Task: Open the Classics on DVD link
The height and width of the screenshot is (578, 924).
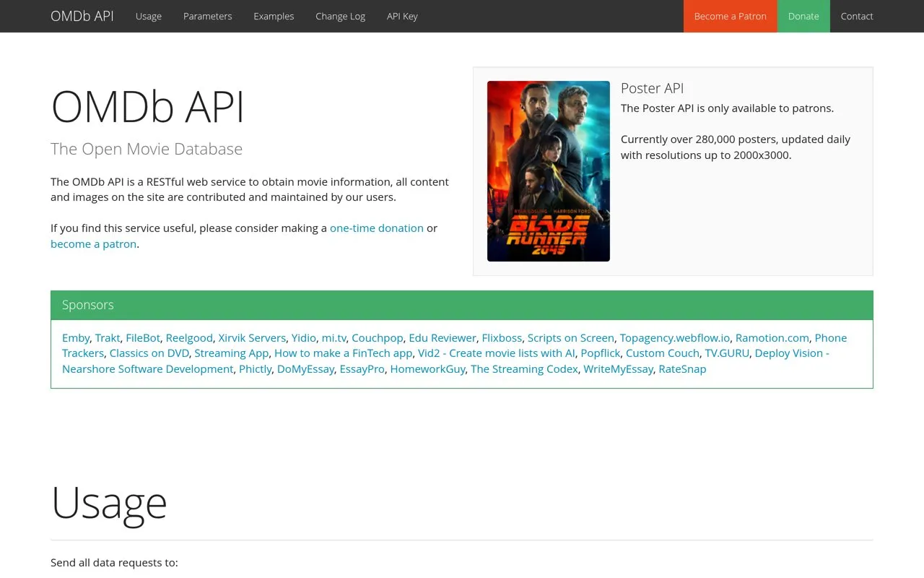Action: click(149, 353)
